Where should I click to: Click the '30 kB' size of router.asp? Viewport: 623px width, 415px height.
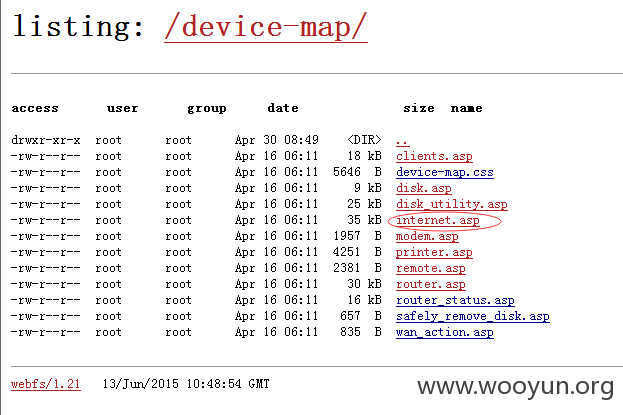pyautogui.click(x=364, y=284)
